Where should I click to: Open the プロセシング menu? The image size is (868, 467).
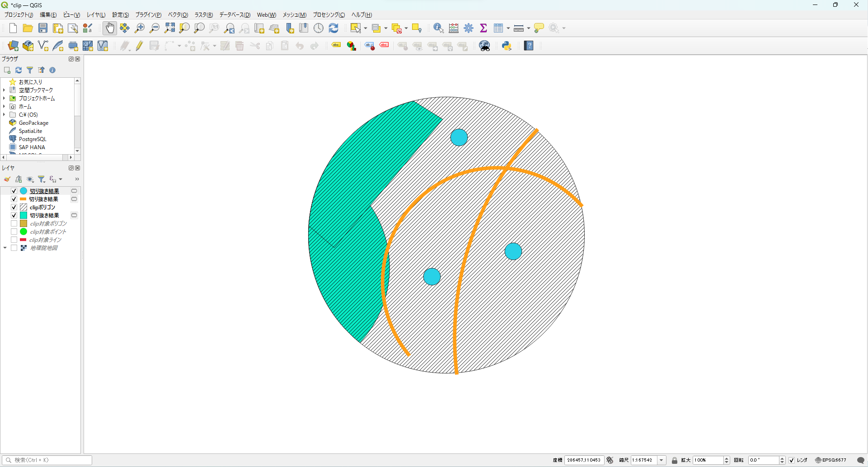click(x=328, y=15)
